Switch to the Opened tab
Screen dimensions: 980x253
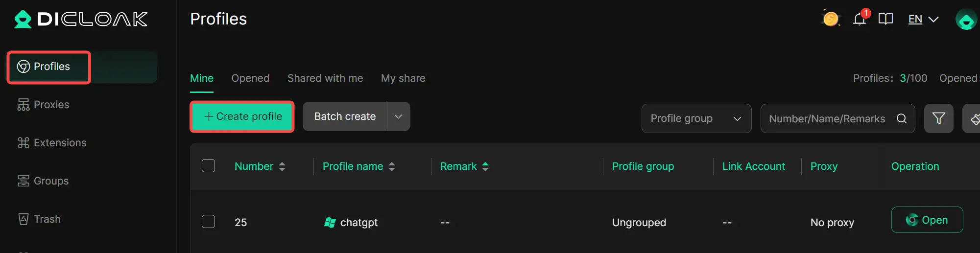coord(250,78)
